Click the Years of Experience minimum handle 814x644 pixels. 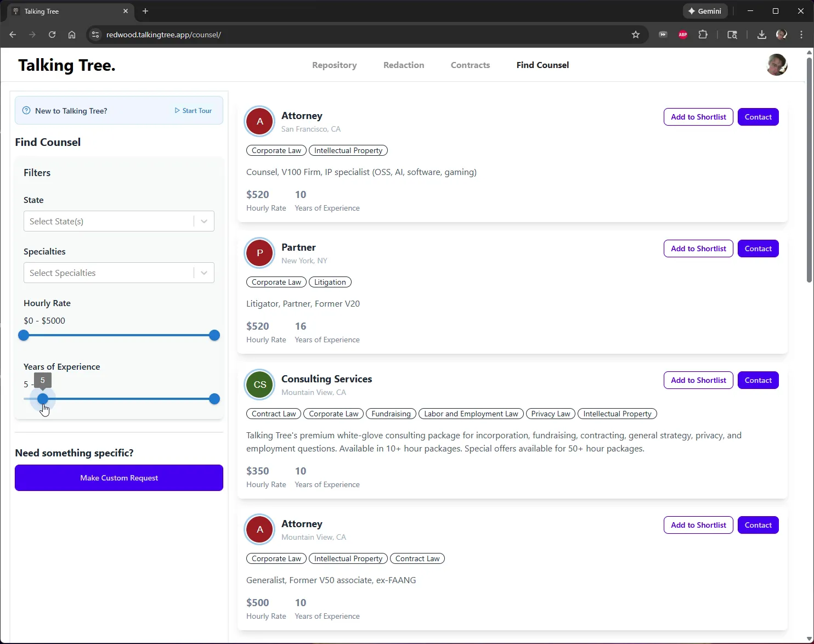pos(43,399)
